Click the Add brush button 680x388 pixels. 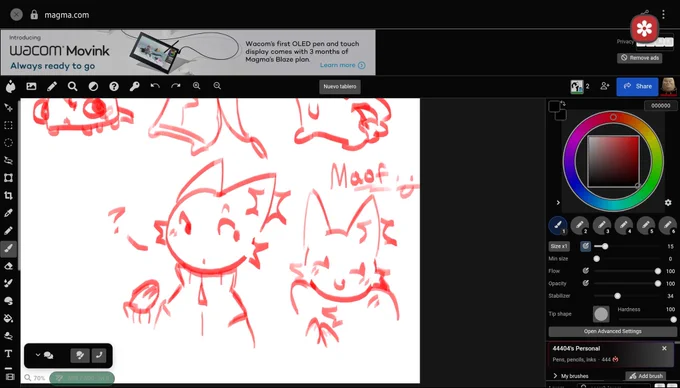tap(646, 376)
